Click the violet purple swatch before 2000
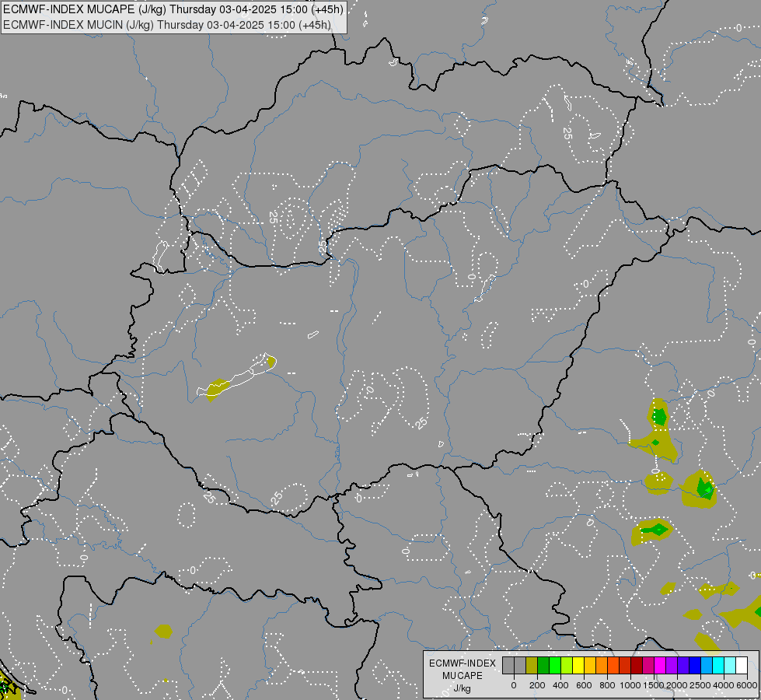Viewport: 761px width, 700px height. tap(672, 665)
